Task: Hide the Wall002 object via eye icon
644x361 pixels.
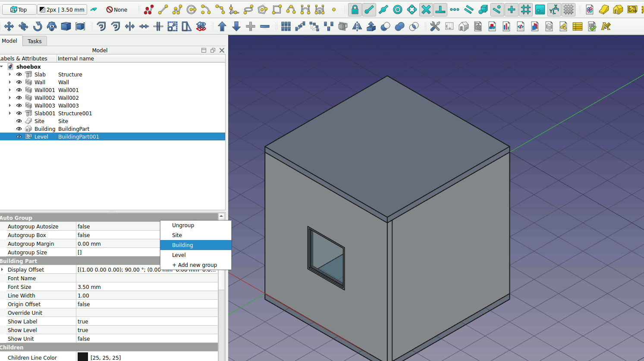Action: 19,98
